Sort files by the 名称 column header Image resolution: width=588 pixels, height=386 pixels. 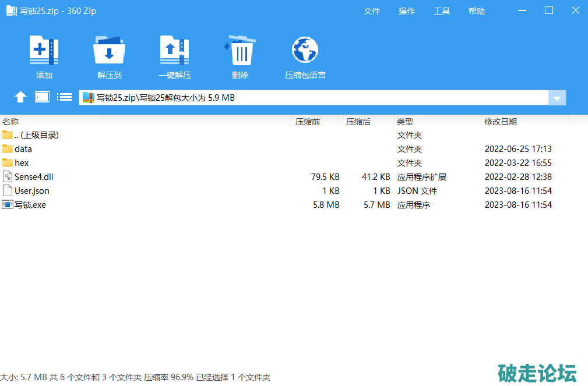11,122
